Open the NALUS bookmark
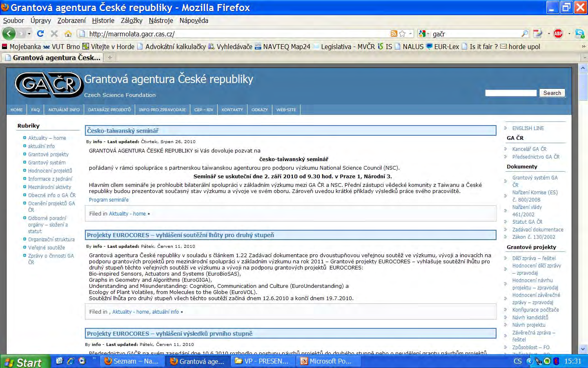Image resolution: width=588 pixels, height=368 pixels. (410, 47)
